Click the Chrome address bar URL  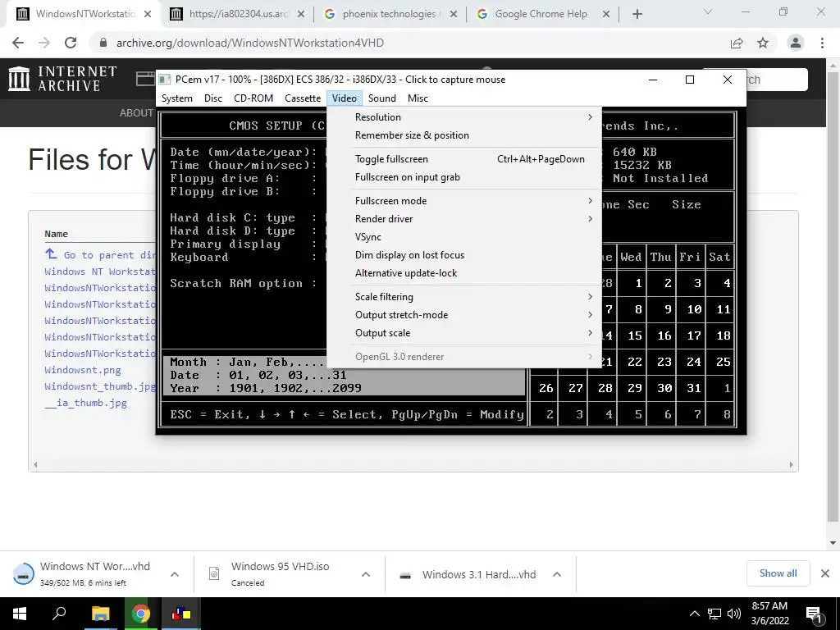[249, 43]
